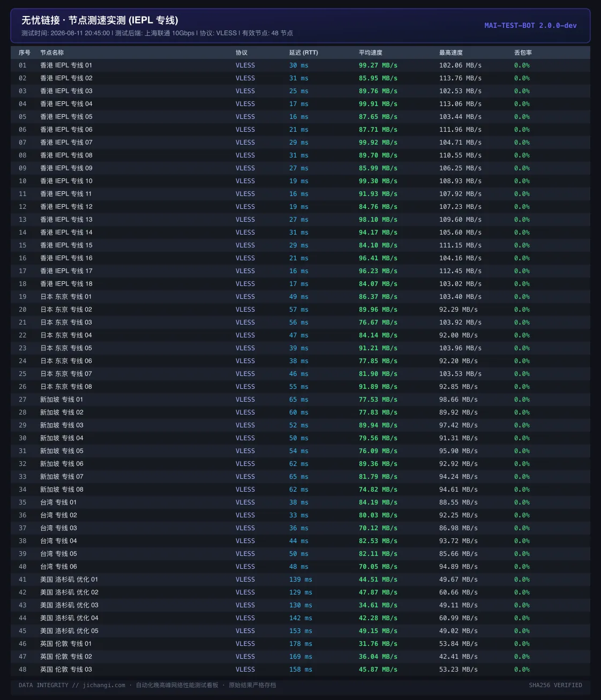This screenshot has width=601, height=700.
Task: Select the "MAI-TEST-BOT 2.0.0-dev" label
Action: (x=531, y=25)
